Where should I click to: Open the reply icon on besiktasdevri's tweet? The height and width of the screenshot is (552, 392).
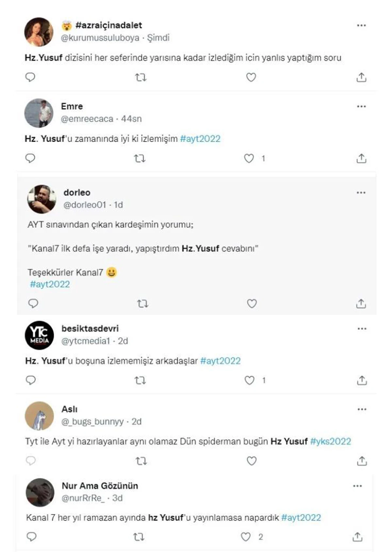[x=31, y=381]
